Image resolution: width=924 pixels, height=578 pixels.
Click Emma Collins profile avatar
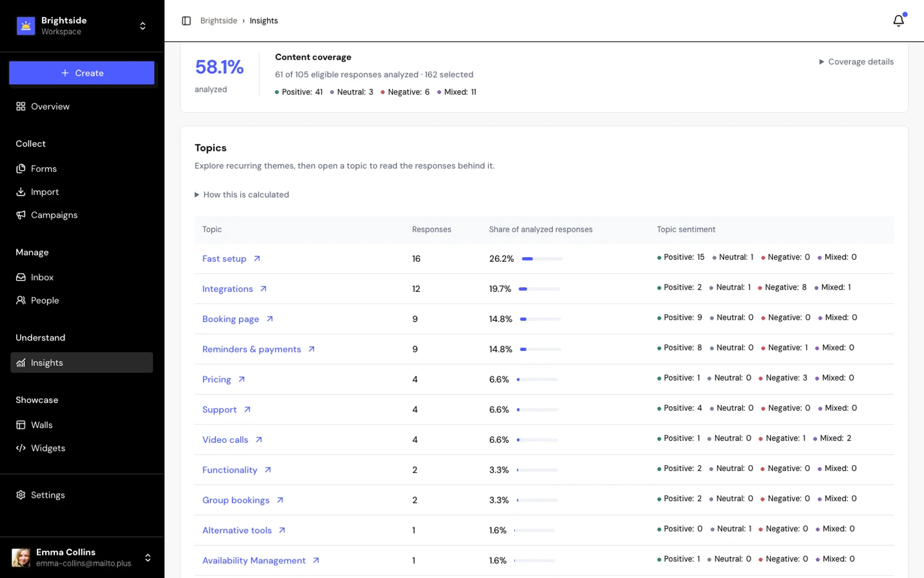coord(21,558)
